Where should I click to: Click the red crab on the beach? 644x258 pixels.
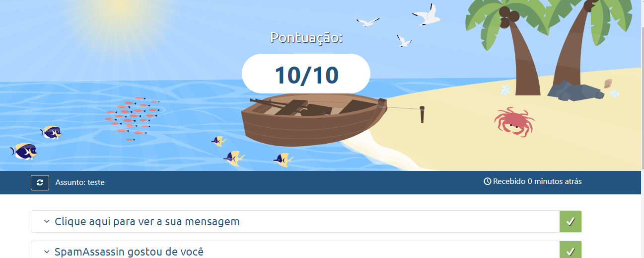tap(514, 121)
